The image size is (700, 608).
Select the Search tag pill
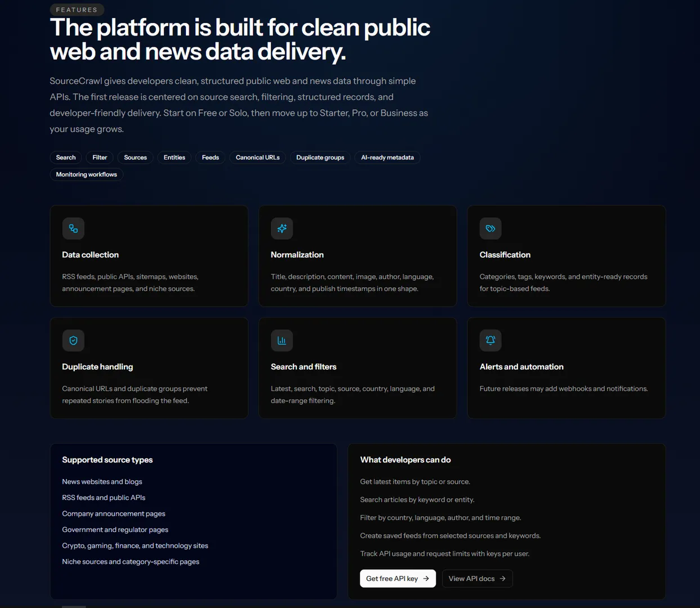click(x=66, y=158)
